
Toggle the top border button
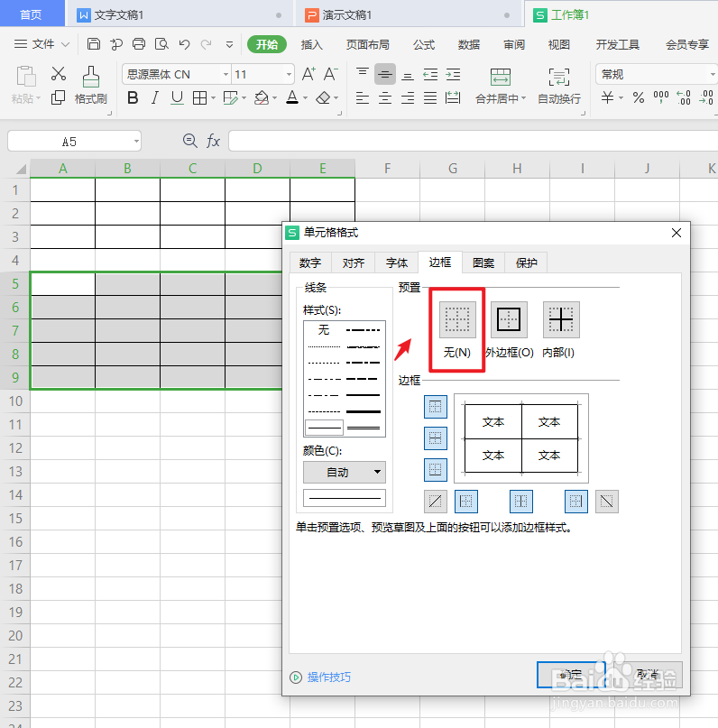click(x=436, y=407)
